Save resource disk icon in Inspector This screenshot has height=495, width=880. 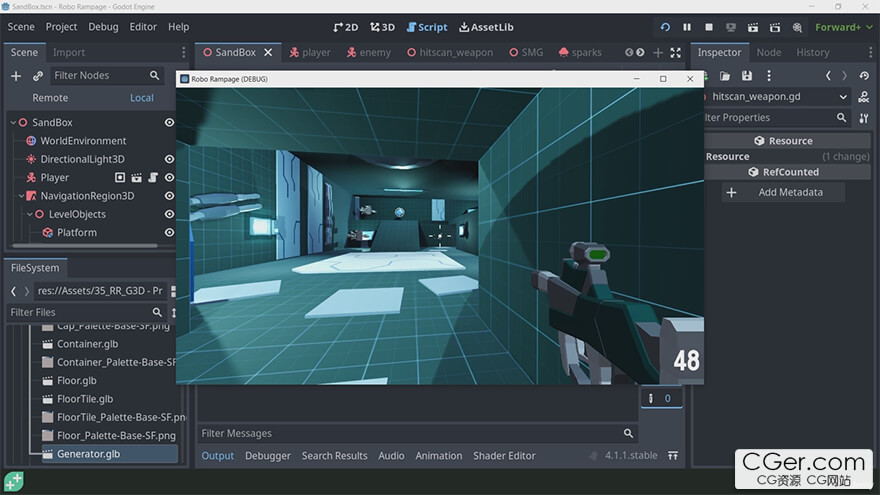click(x=746, y=76)
